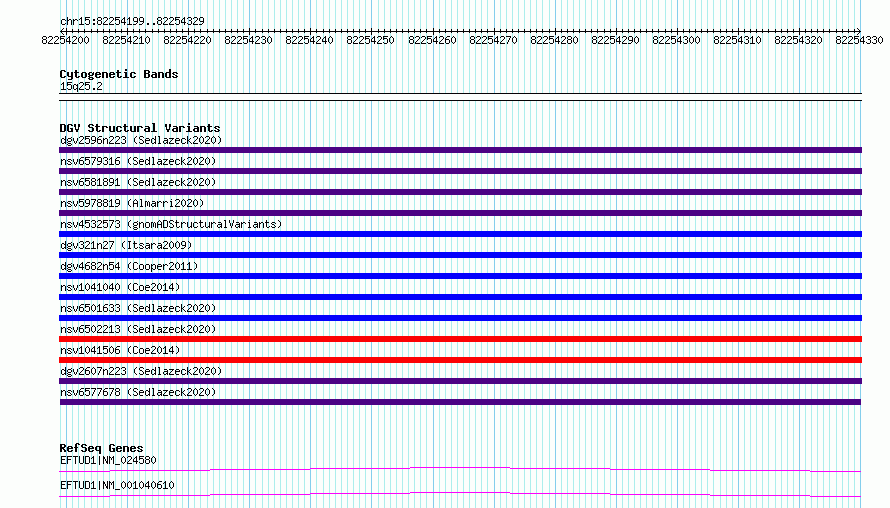
Task: Click the blue bar below nsv6501633
Action: click(x=460, y=318)
